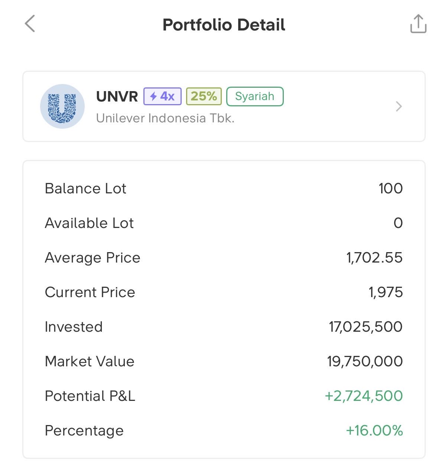Tap Unilever Indonesia Tbk. company name
Viewport: 448px width, 476px height.
point(165,118)
